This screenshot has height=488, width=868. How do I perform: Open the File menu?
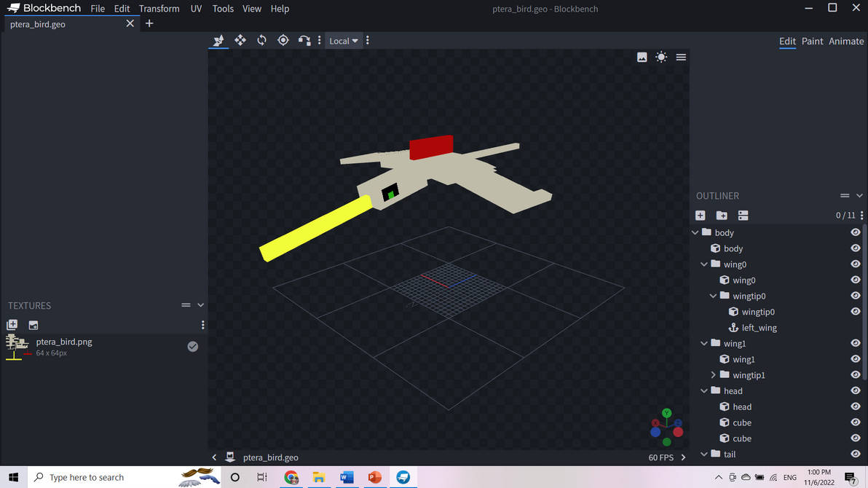pos(98,9)
